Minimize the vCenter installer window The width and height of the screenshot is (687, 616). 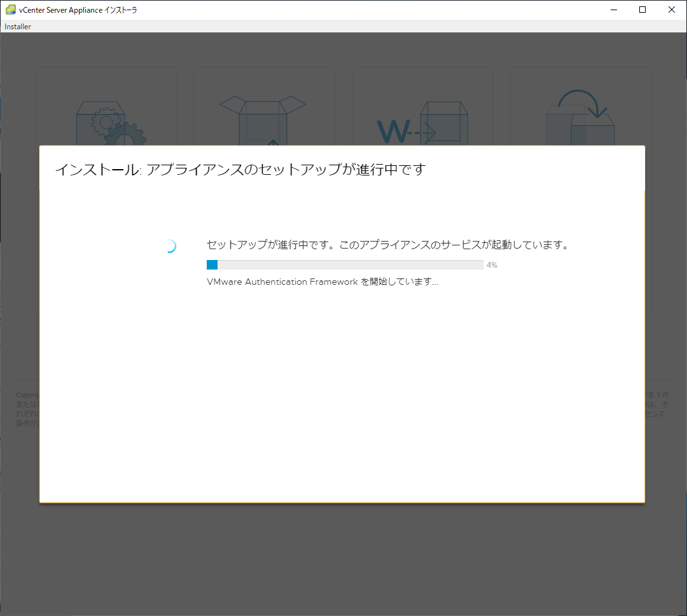point(614,10)
